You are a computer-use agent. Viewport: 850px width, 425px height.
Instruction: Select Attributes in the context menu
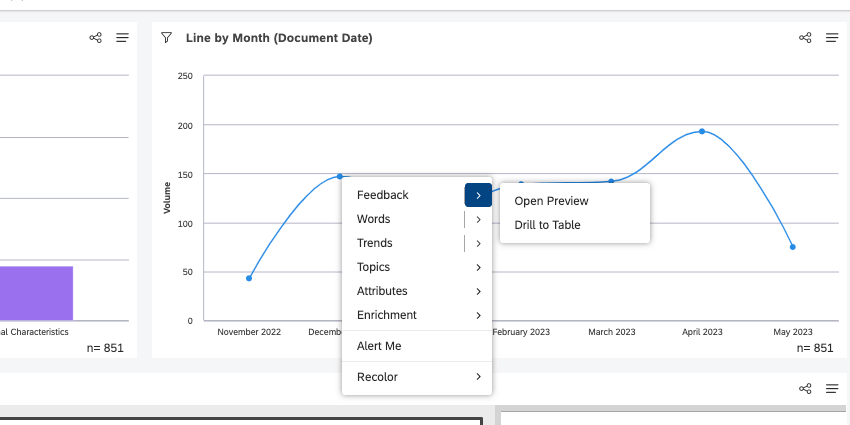[x=382, y=291]
